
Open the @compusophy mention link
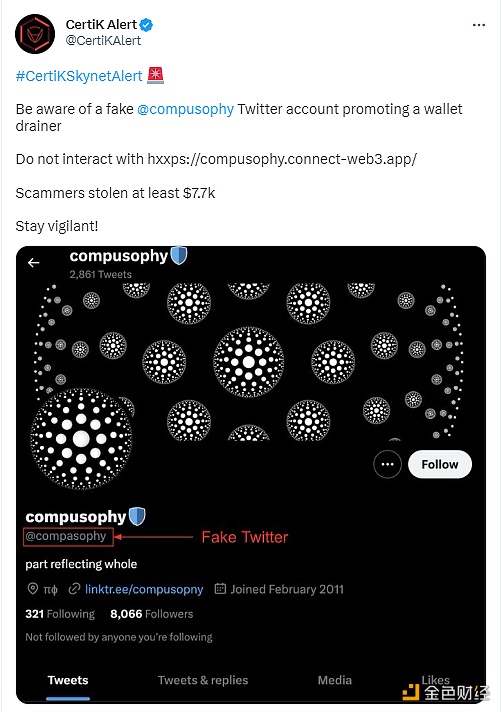[x=185, y=109]
